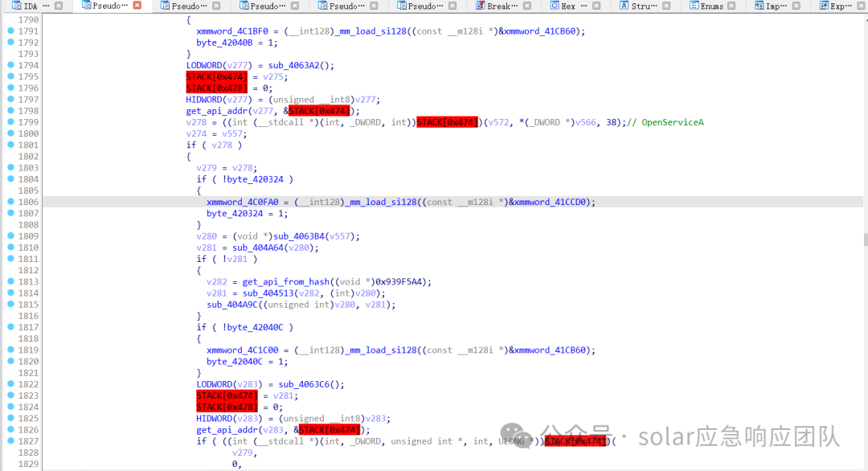Screen dimensions: 868x471
Task: Click line number 1829
Action: (28, 464)
